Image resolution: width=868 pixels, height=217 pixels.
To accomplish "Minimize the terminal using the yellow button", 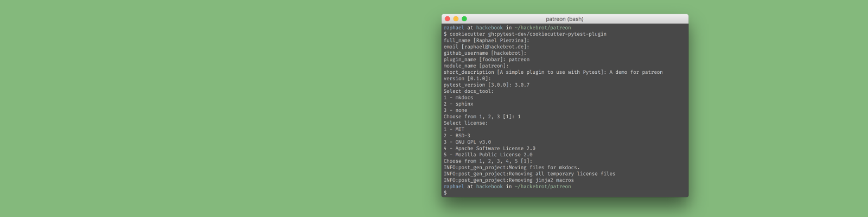I will [456, 18].
